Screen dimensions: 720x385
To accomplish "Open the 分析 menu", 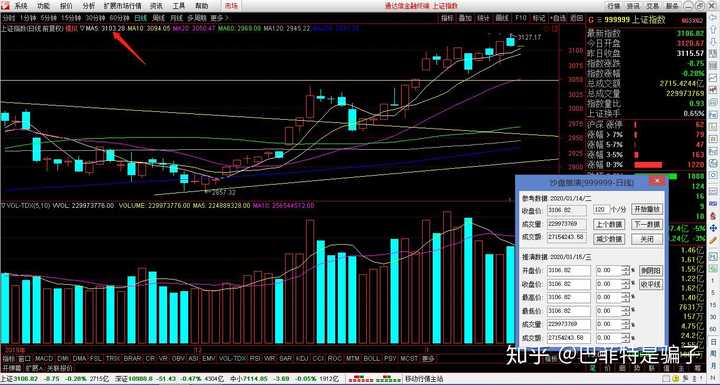I will pyautogui.click(x=89, y=6).
